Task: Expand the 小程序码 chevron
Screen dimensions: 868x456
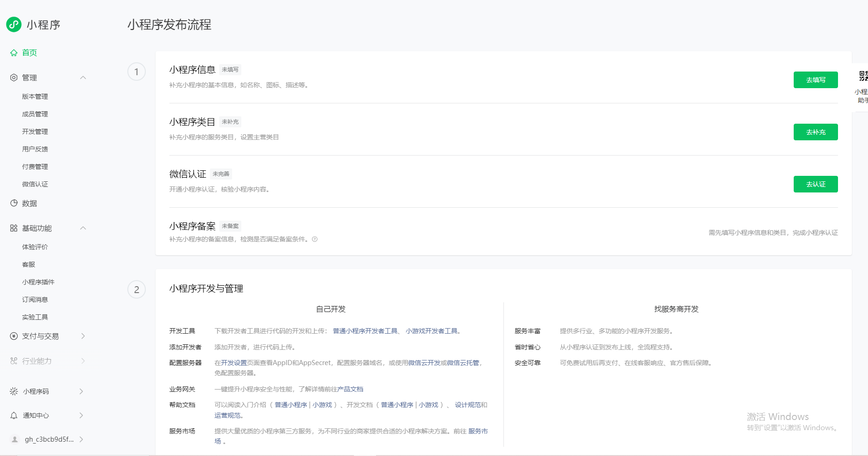Action: coord(81,391)
